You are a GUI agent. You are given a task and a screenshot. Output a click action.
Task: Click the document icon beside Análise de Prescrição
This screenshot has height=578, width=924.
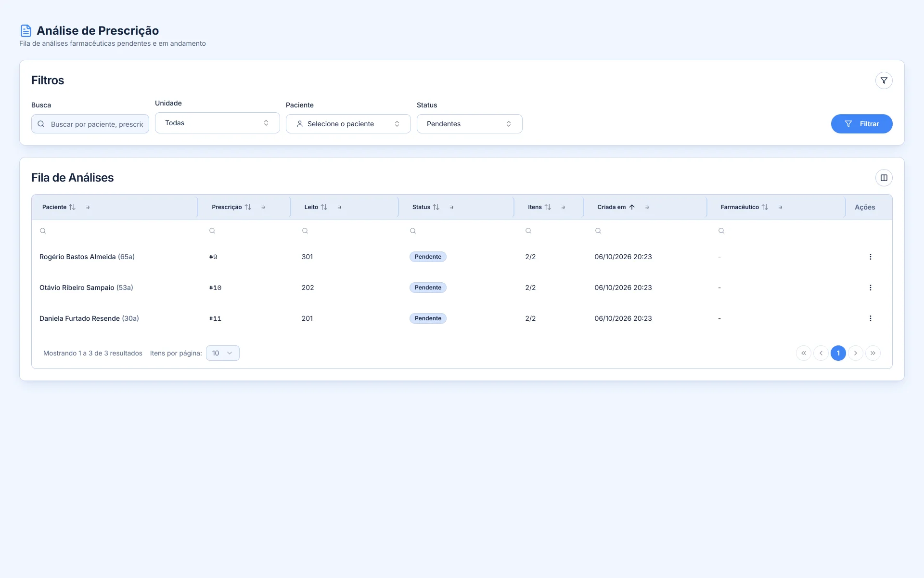tap(26, 31)
